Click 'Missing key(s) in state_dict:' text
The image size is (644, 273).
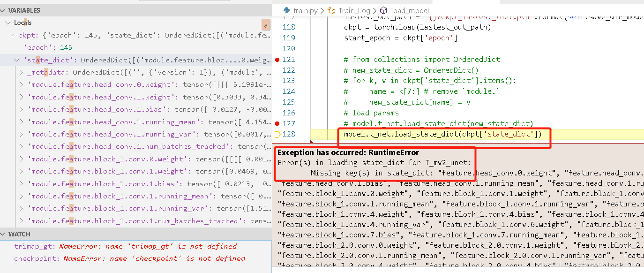373,173
